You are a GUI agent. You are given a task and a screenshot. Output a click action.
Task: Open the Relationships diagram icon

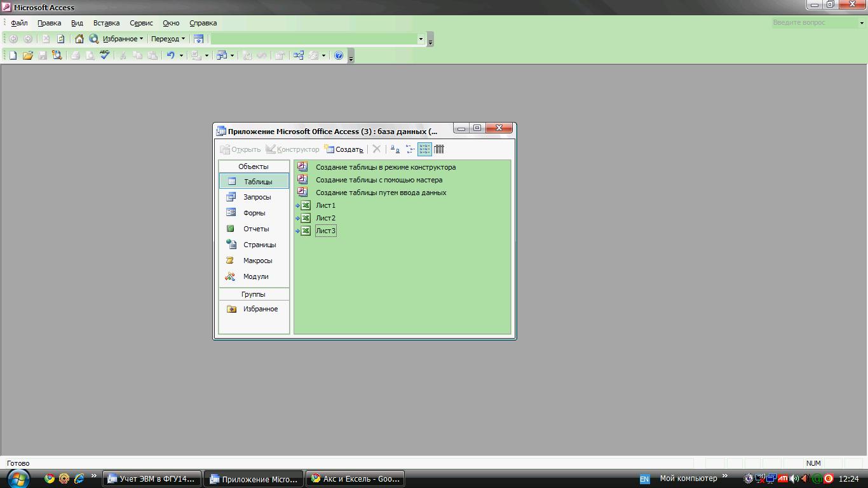click(298, 55)
